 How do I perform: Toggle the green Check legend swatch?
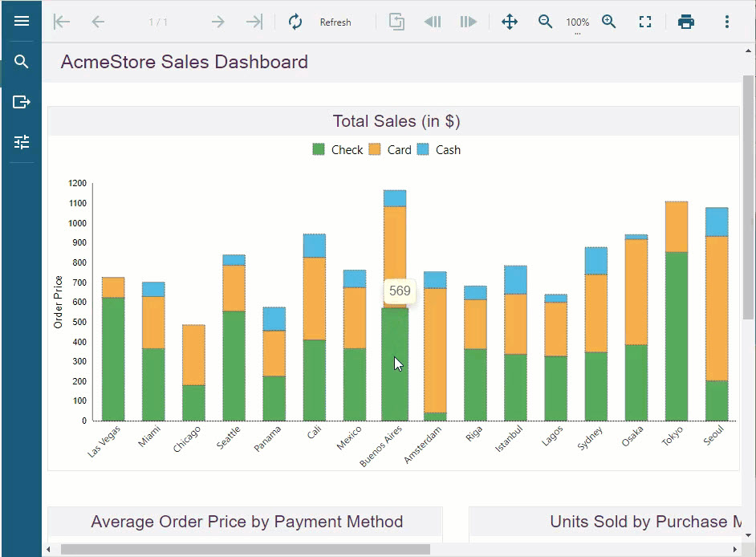[x=319, y=149]
